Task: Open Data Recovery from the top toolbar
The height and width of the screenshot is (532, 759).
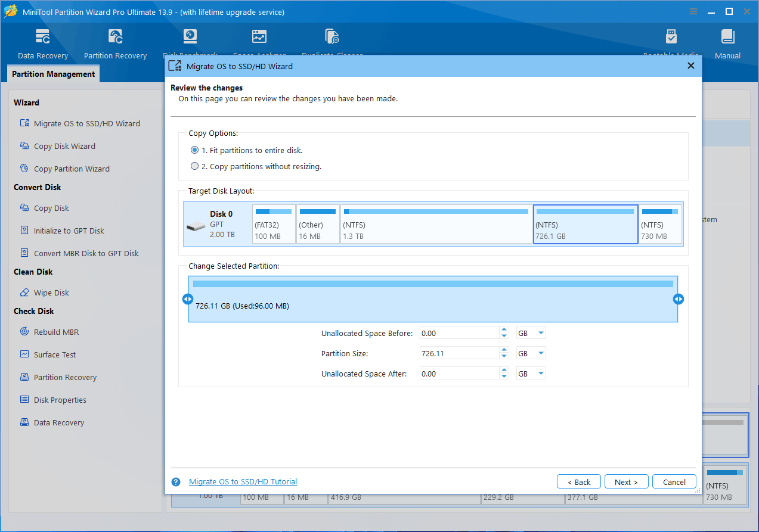Action: click(x=43, y=45)
